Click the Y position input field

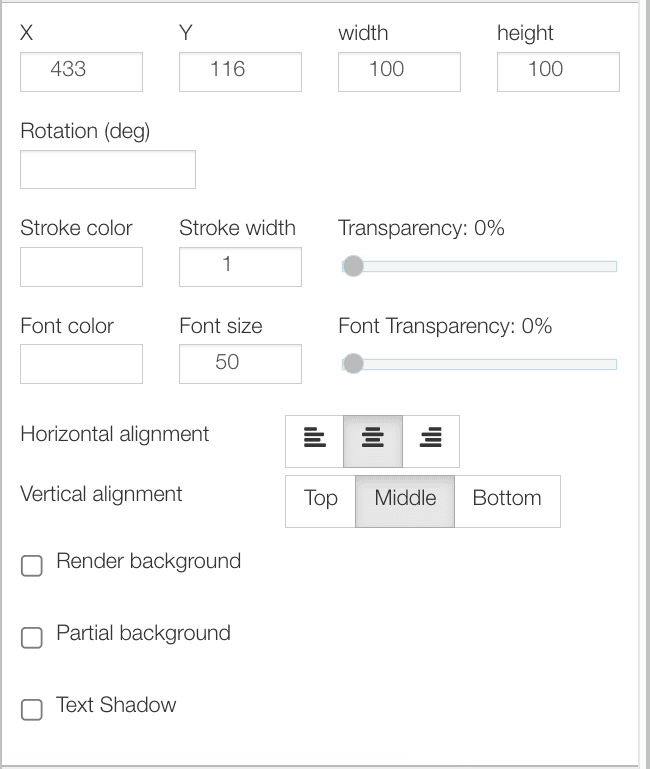(x=240, y=72)
